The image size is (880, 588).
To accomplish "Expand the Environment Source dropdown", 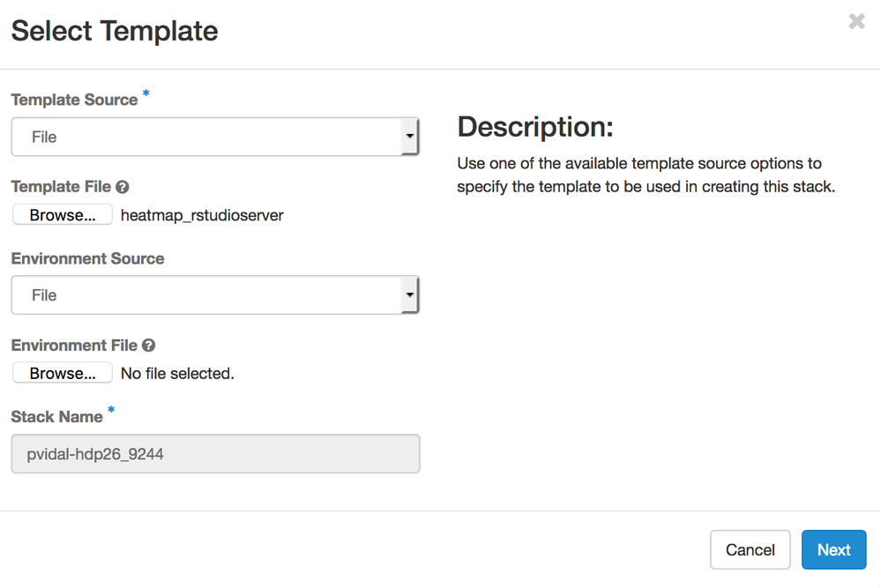I will click(215, 295).
